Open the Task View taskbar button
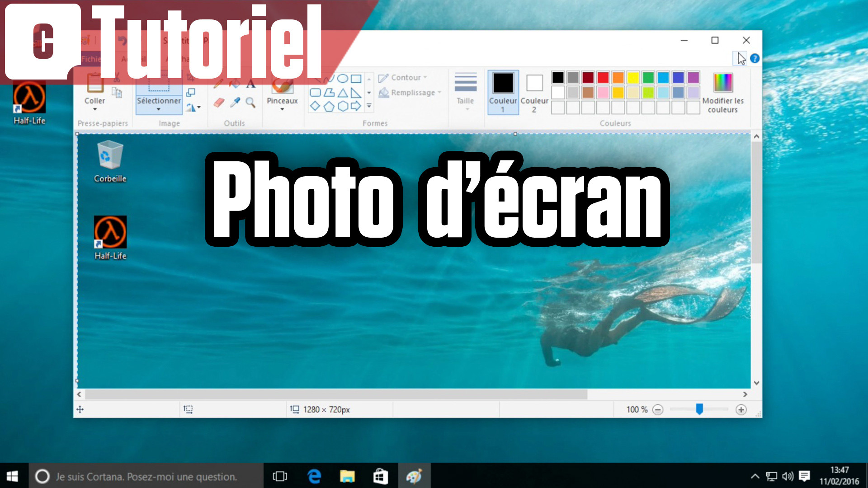Image resolution: width=868 pixels, height=488 pixels. 280,476
